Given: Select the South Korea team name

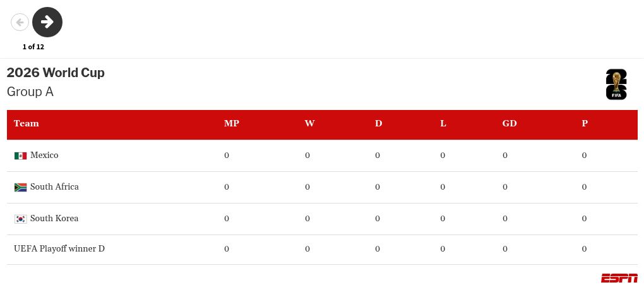Looking at the screenshot, I should pos(54,219).
